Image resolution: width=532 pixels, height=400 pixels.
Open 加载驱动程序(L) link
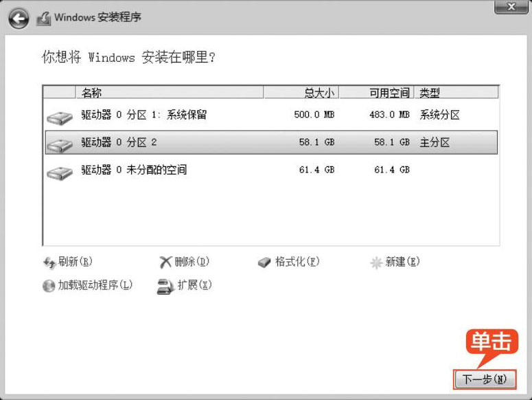(95, 285)
